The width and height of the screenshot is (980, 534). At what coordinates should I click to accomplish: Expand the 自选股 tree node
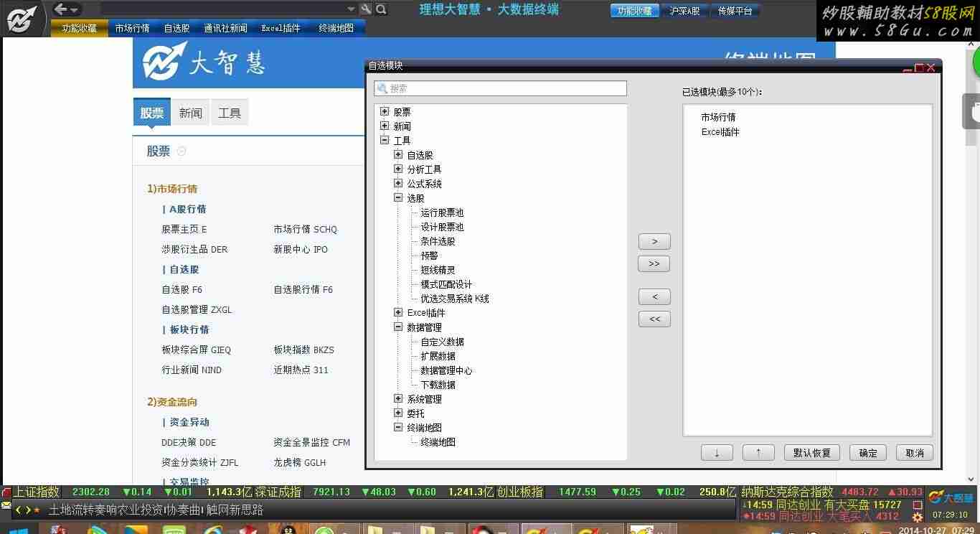[398, 155]
